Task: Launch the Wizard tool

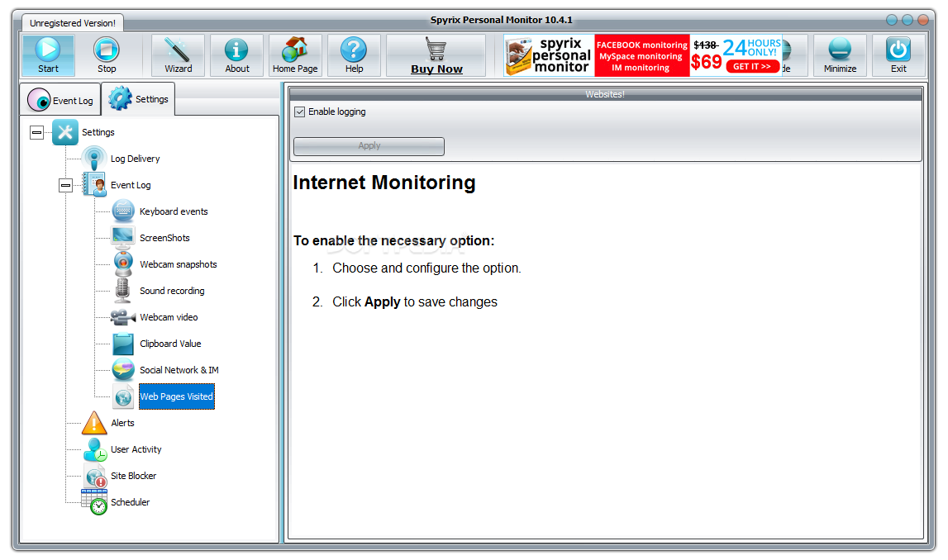Action: 179,55
